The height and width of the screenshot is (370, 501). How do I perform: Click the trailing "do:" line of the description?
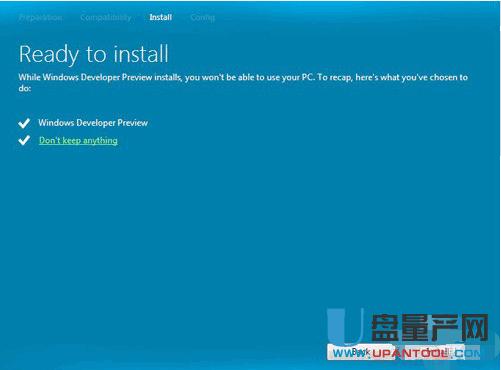[x=25, y=88]
